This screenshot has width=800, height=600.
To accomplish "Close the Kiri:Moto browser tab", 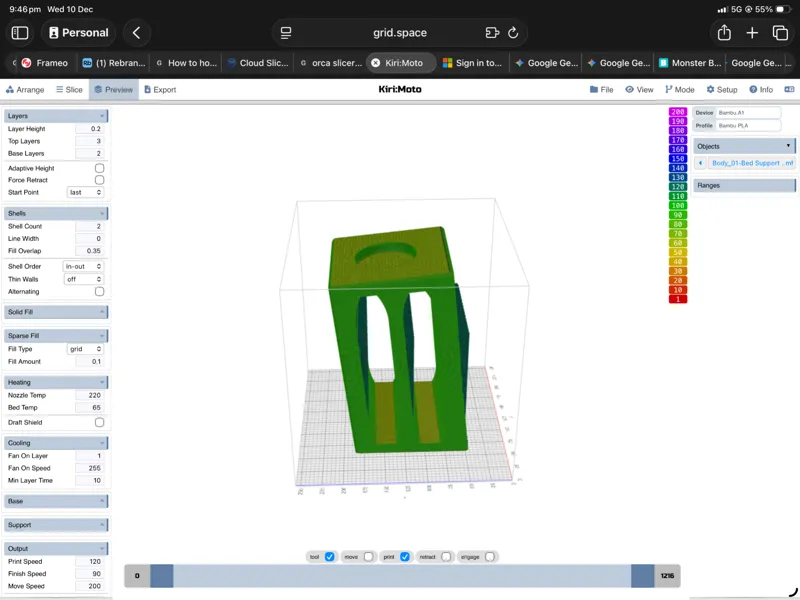I will (376, 63).
